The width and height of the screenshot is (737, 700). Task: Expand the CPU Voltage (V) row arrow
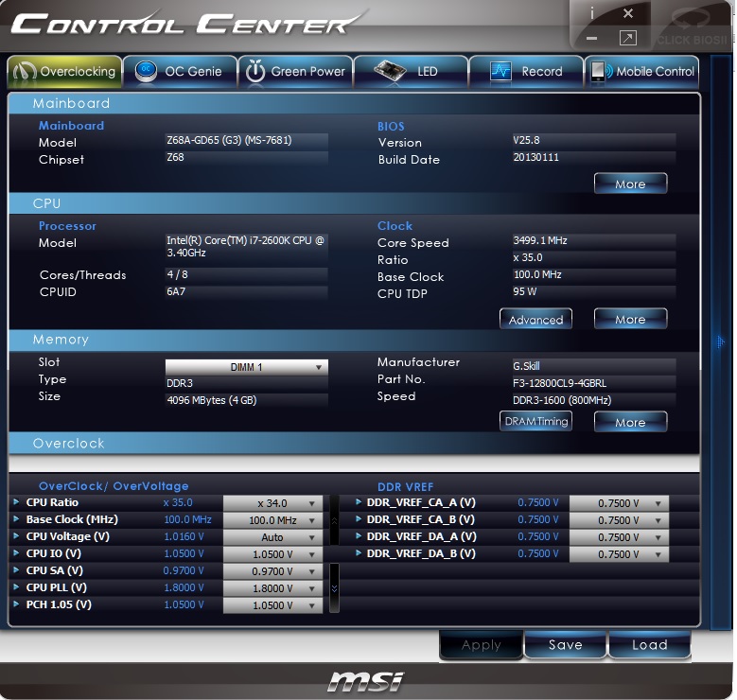tap(16, 535)
